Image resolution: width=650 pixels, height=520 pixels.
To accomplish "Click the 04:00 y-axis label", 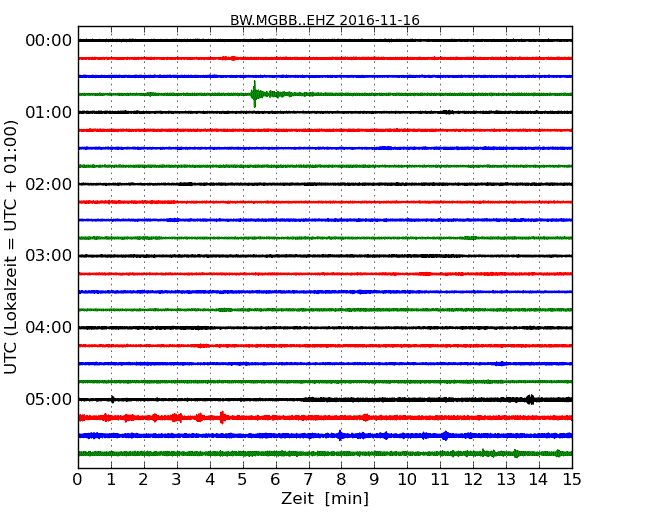I will [49, 328].
